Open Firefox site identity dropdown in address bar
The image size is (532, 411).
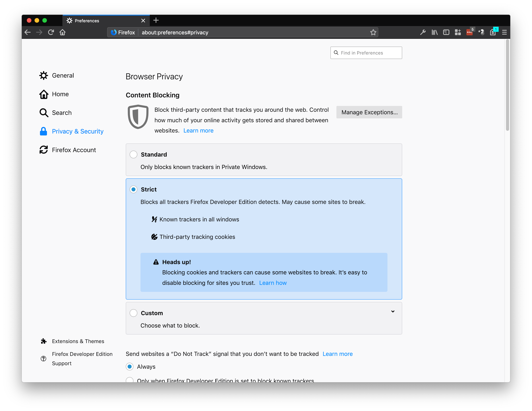click(x=123, y=32)
